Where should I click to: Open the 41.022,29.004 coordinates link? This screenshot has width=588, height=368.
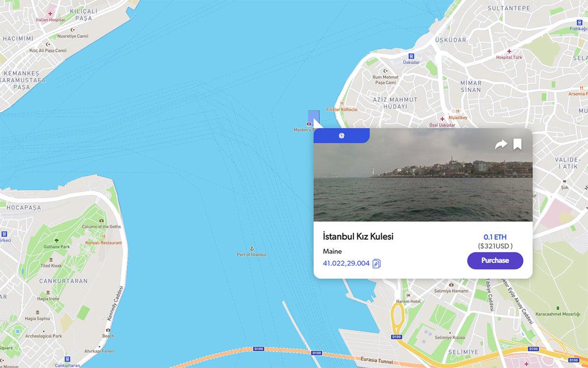pos(346,263)
